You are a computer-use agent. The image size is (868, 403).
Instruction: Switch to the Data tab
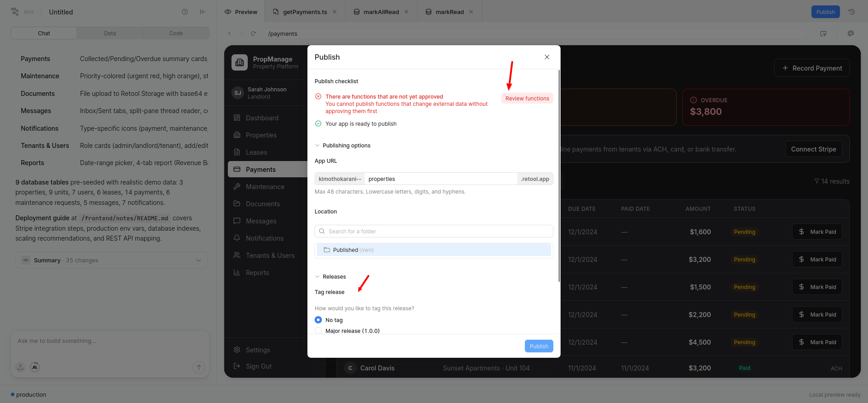pyautogui.click(x=110, y=33)
